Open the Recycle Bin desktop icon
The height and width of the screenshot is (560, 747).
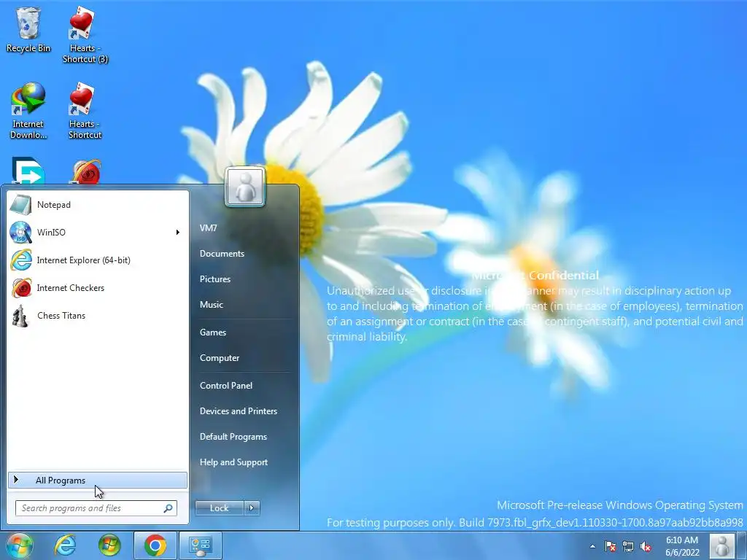click(x=28, y=29)
